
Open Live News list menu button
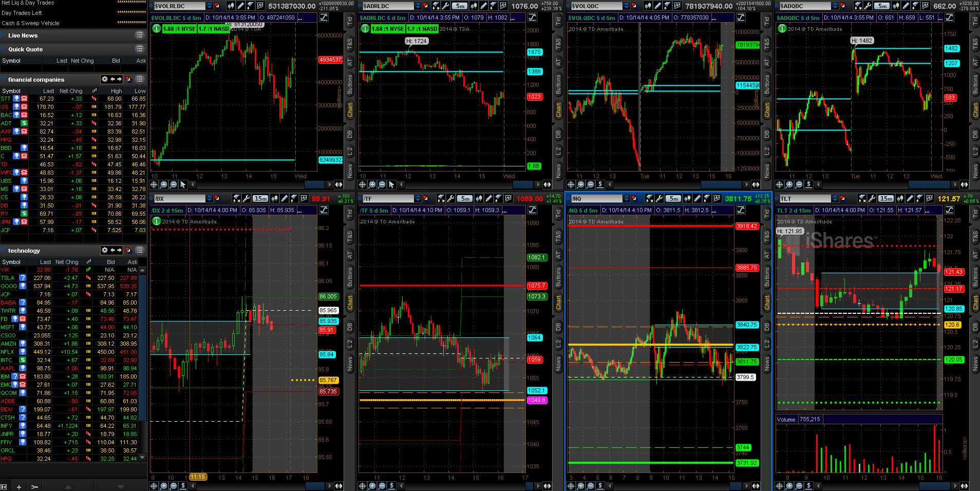[139, 35]
